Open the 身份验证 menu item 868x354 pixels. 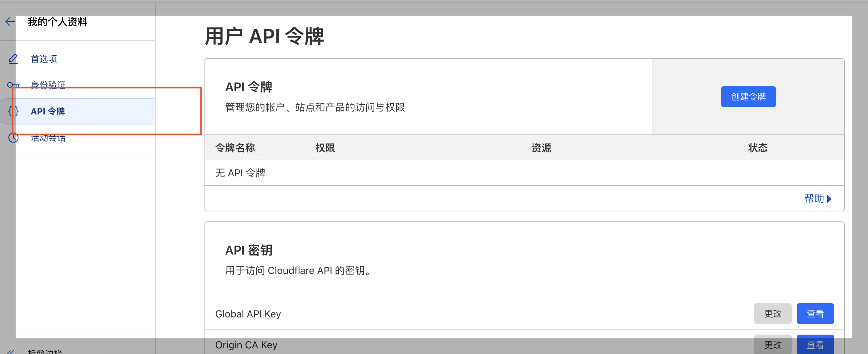click(48, 85)
